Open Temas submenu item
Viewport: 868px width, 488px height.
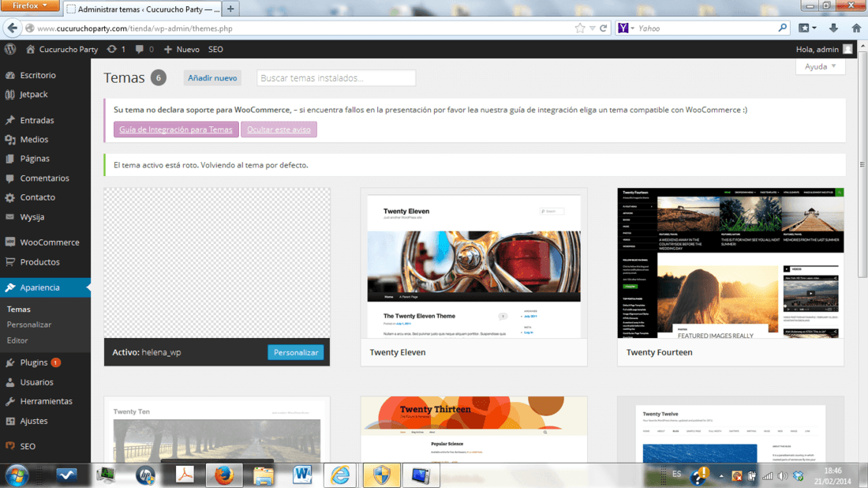pos(18,309)
